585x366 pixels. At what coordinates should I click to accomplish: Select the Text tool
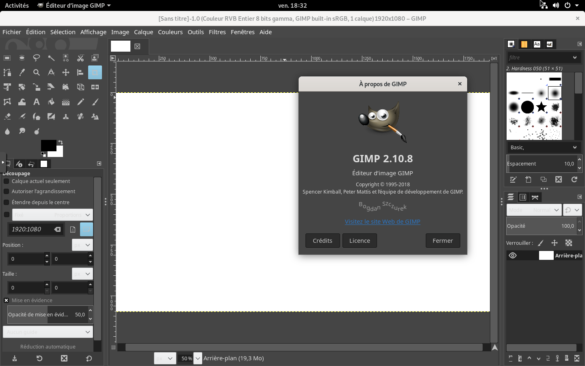click(x=36, y=102)
